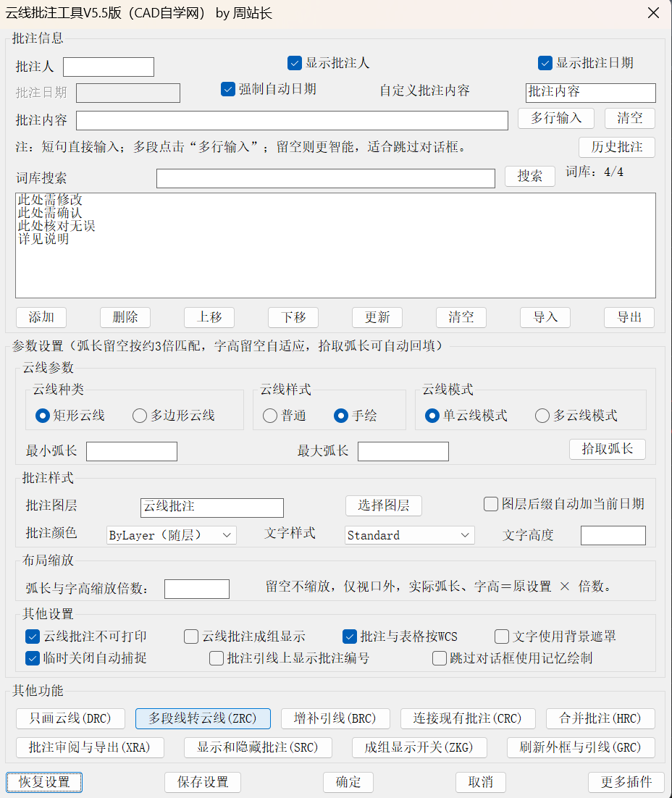The height and width of the screenshot is (798, 672).
Task: Run 多段线转云线(ZRC) function
Action: (x=203, y=718)
